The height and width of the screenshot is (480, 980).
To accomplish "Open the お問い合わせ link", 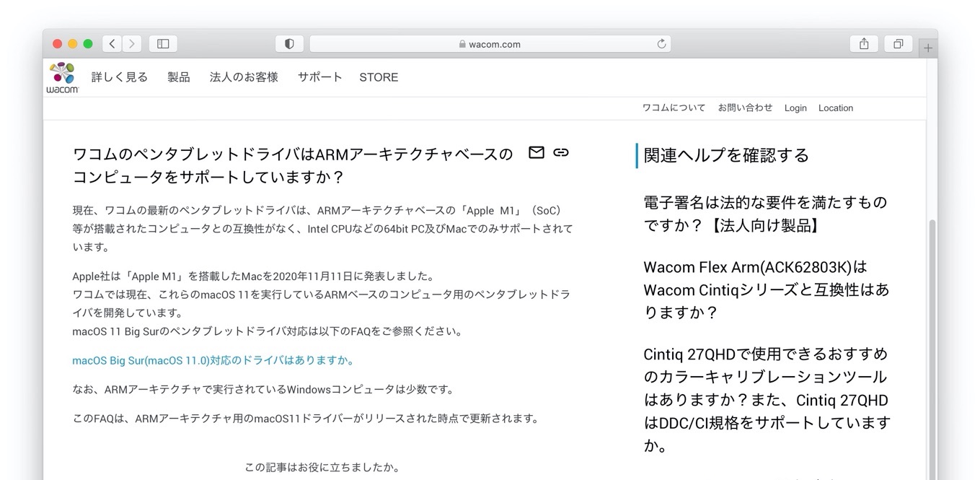I will click(746, 108).
